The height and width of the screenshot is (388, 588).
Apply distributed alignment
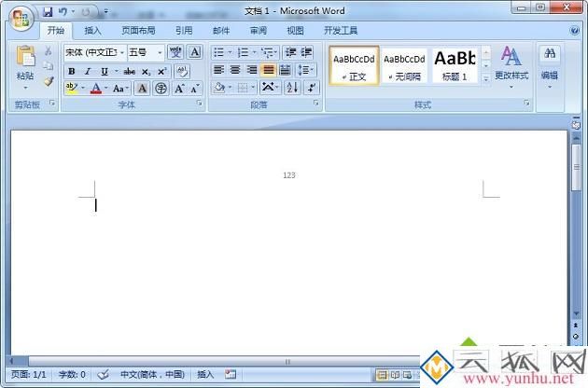tap(285, 70)
